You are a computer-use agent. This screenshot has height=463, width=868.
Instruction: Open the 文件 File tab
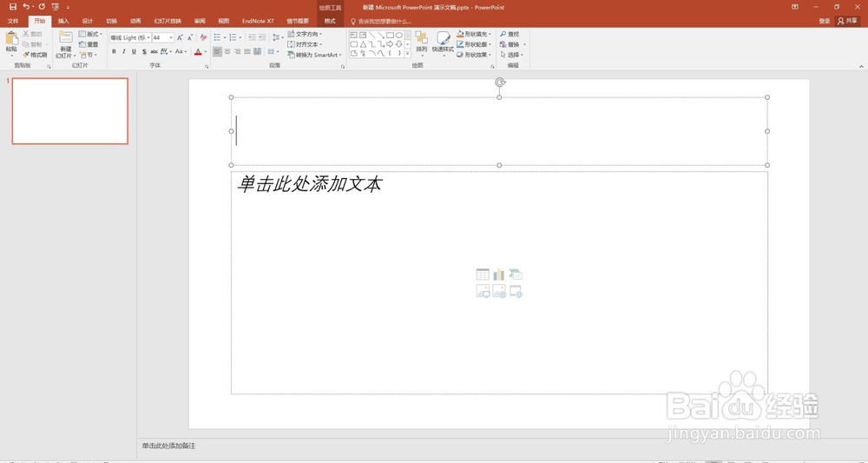[13, 21]
